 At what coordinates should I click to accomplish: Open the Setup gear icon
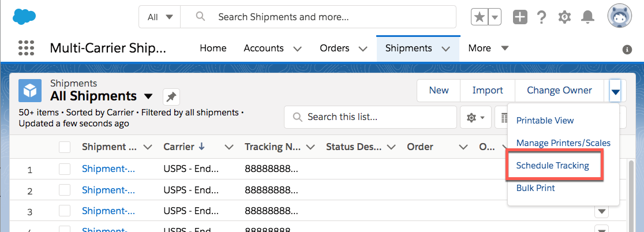tap(564, 17)
